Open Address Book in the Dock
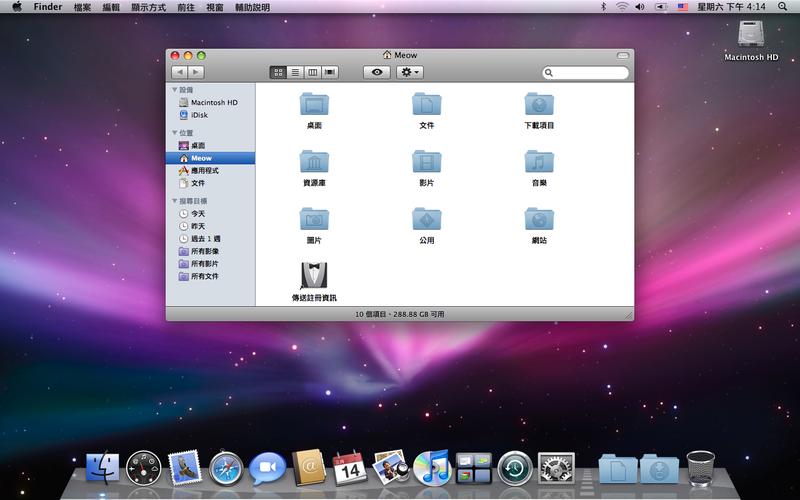Viewport: 800px width, 500px height. 309,467
